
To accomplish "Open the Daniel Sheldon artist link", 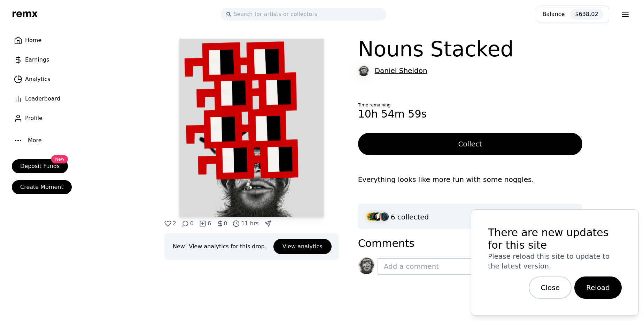I will 401,71.
